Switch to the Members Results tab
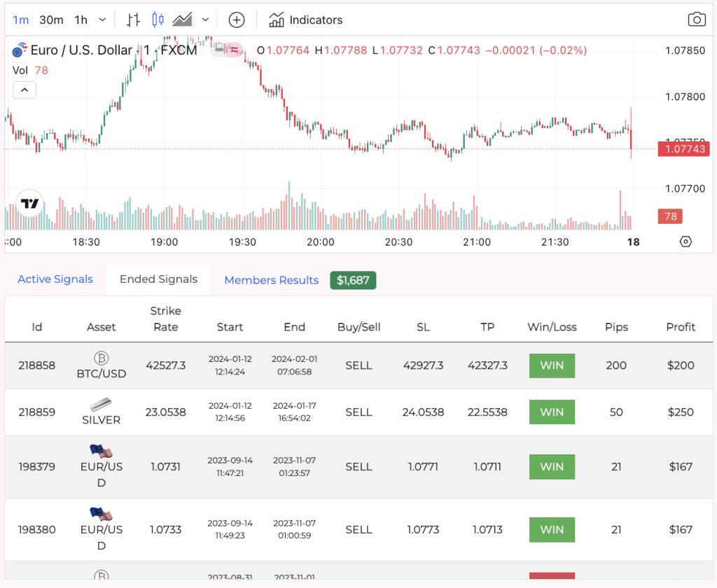The image size is (717, 588). point(271,279)
